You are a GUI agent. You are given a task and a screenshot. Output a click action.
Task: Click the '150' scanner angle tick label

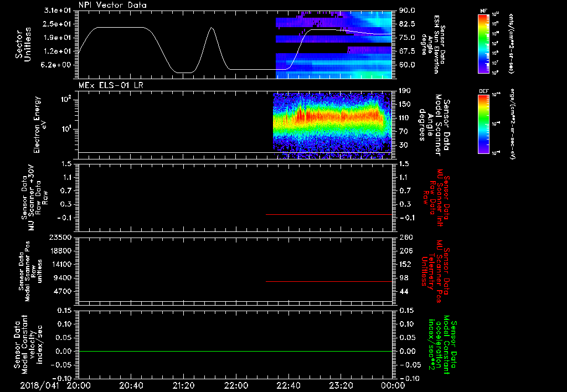coord(405,105)
